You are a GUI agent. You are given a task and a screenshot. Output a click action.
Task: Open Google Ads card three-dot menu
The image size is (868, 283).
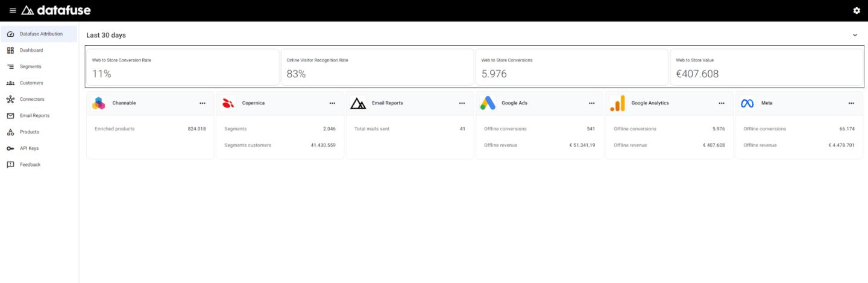click(592, 103)
